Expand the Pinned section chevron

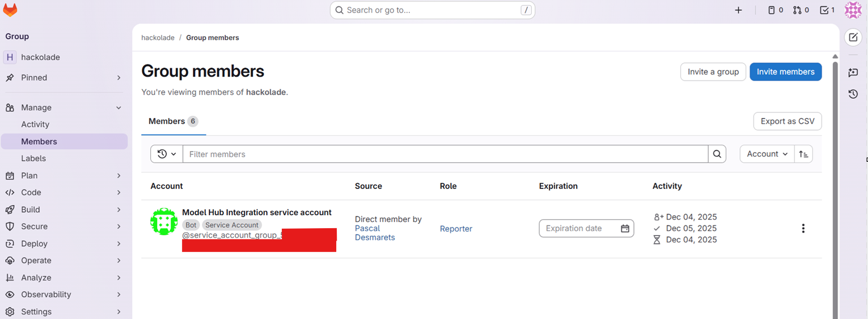click(x=118, y=78)
